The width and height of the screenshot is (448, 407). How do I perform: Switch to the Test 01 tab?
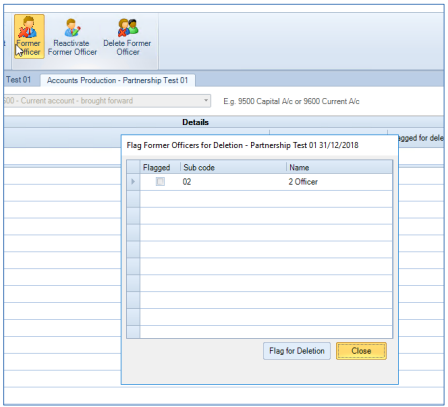[x=18, y=80]
